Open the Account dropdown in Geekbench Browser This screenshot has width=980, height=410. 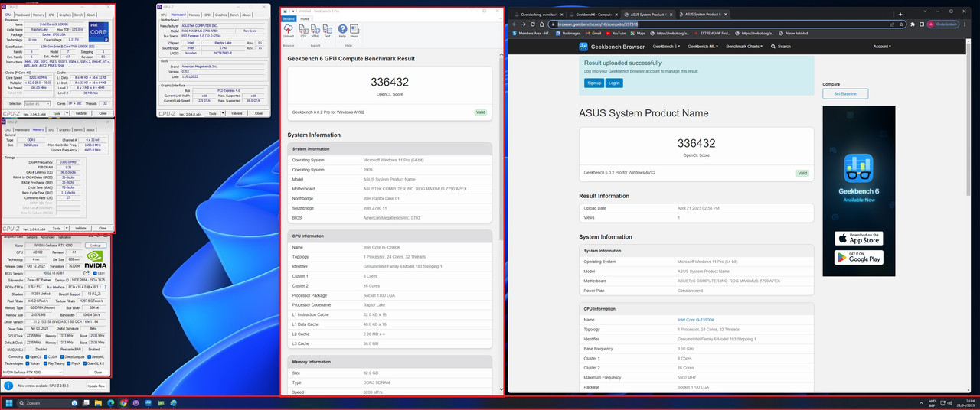tap(882, 47)
